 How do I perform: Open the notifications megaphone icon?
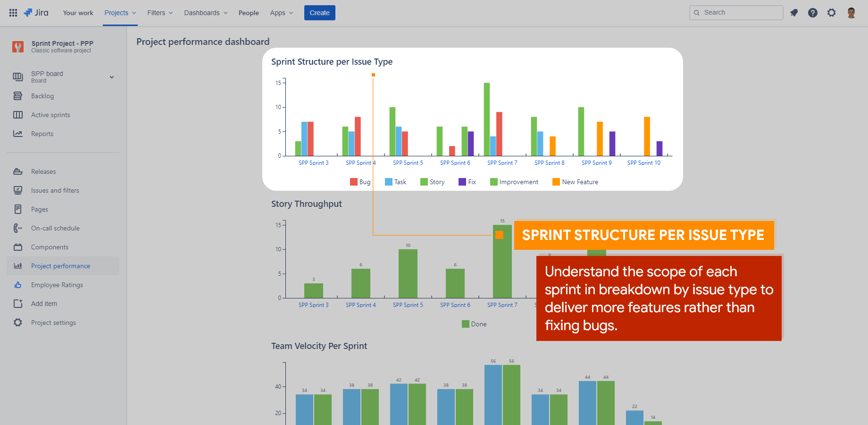point(794,13)
